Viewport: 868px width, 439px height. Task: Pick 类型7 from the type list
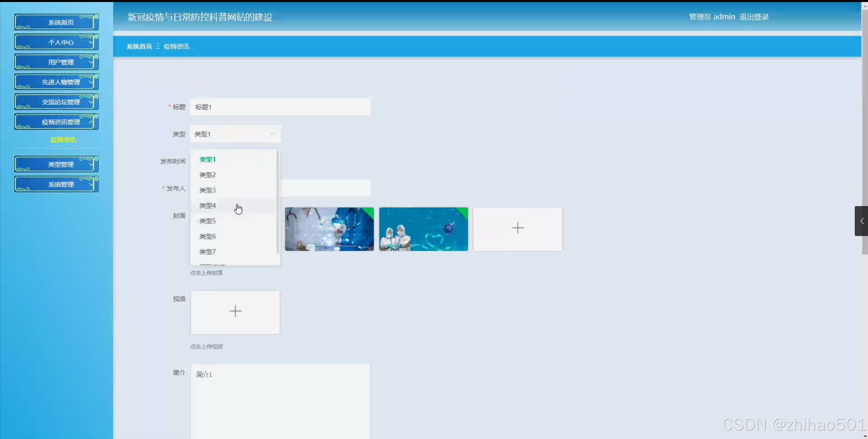click(x=207, y=252)
